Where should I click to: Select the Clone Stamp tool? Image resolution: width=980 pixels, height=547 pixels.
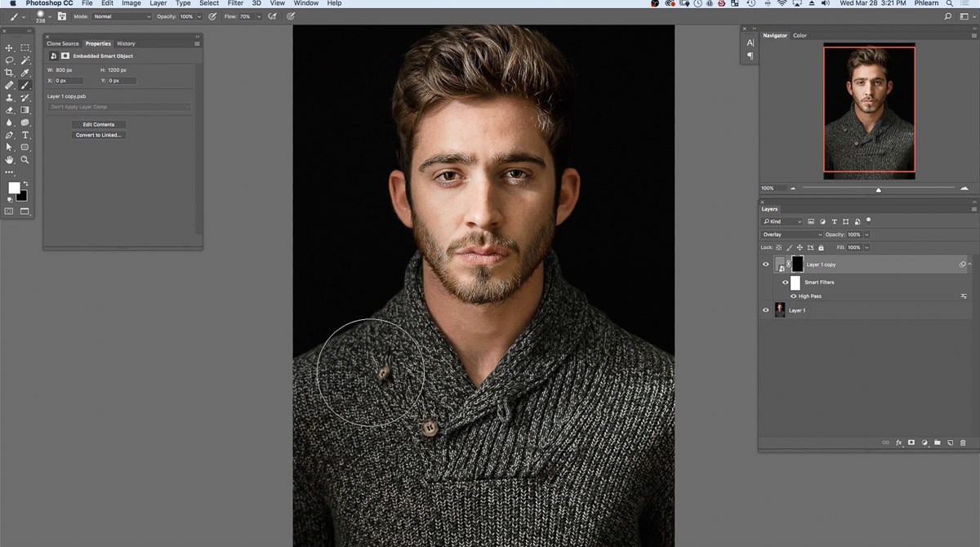pyautogui.click(x=10, y=97)
